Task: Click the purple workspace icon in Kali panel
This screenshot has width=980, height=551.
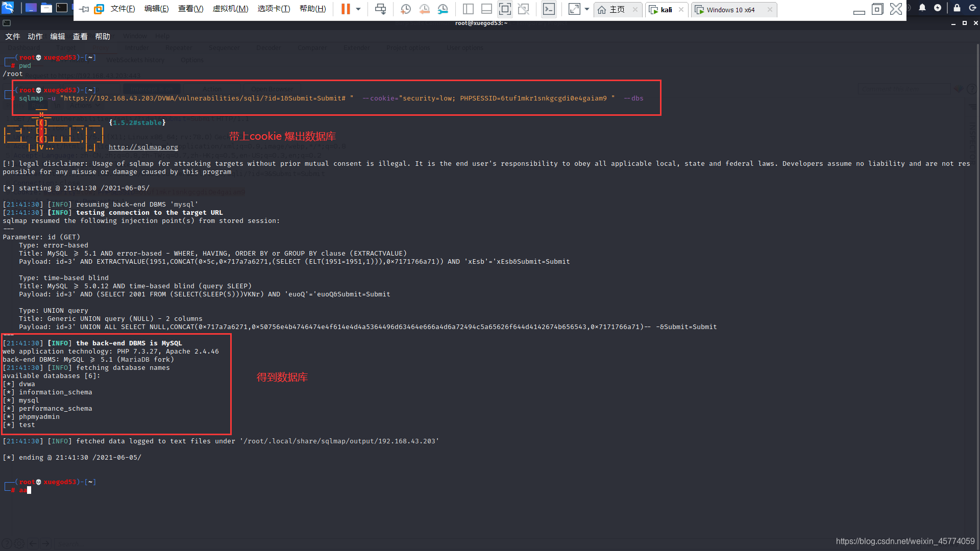Action: 31,8
